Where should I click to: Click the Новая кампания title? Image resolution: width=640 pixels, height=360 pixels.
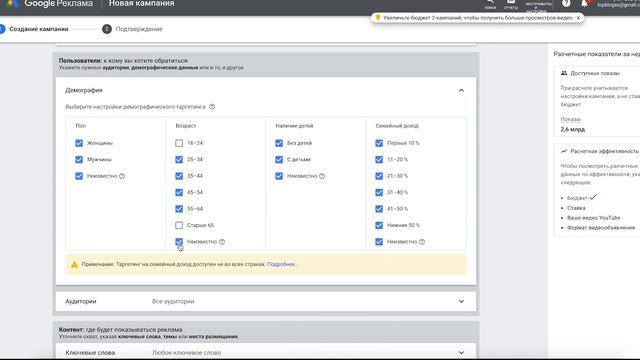point(141,4)
